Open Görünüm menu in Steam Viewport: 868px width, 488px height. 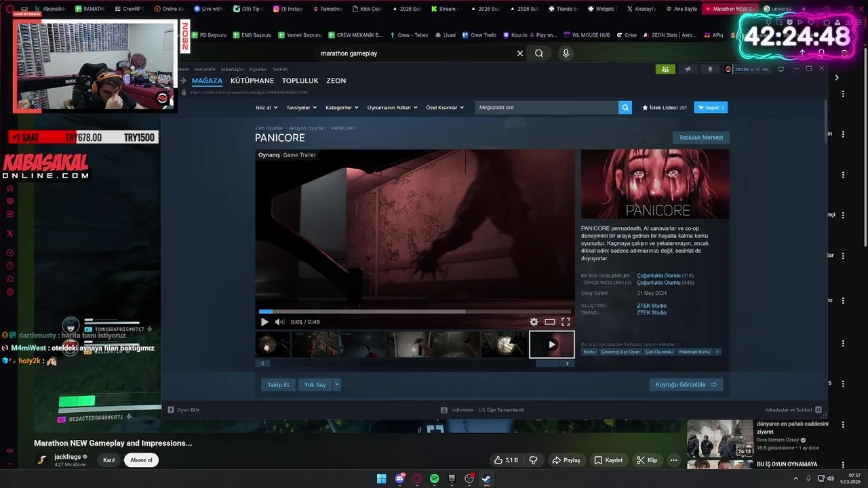click(205, 69)
